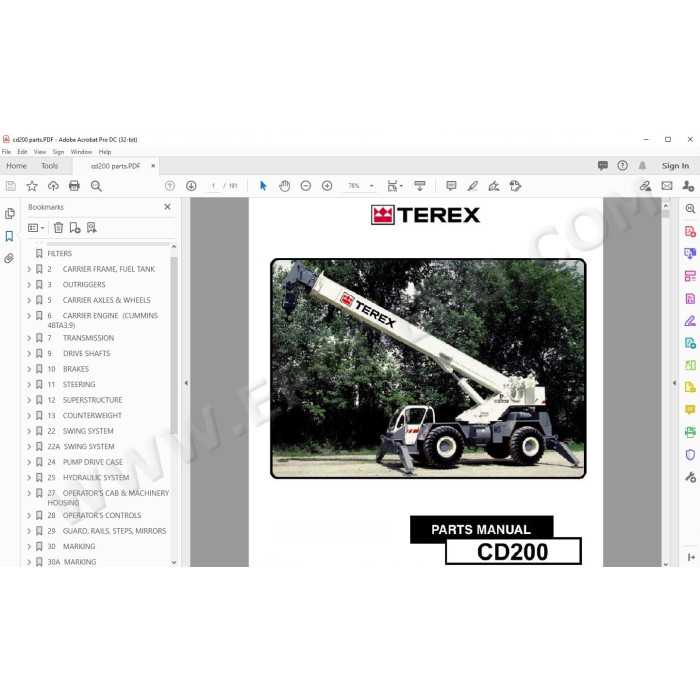Viewport: 700px width, 700px height.
Task: Choose the Selection arrow tool
Action: point(263,186)
